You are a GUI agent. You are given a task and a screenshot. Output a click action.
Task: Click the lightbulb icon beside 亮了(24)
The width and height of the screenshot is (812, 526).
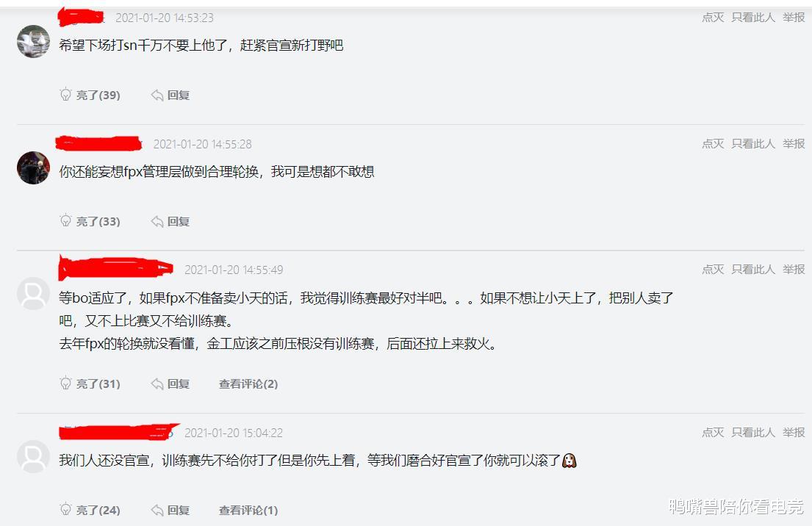65,509
